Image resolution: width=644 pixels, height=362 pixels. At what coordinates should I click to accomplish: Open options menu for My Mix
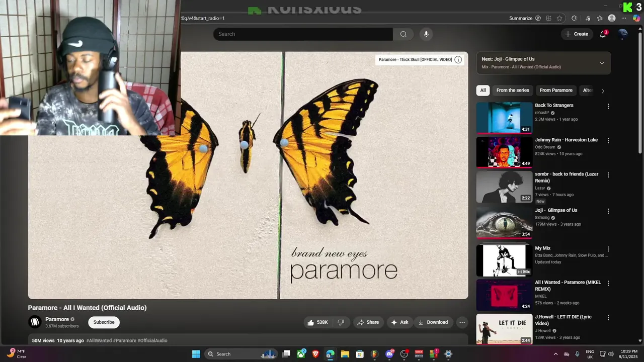click(608, 249)
